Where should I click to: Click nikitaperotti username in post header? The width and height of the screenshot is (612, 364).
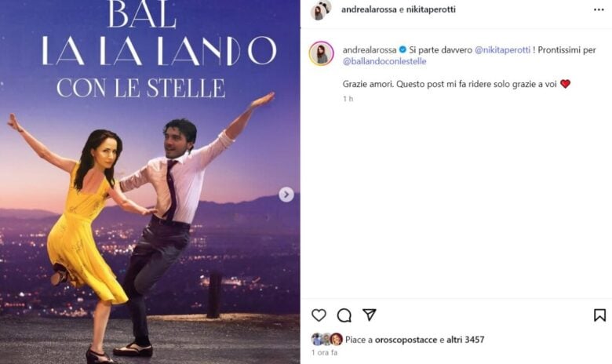pyautogui.click(x=431, y=9)
